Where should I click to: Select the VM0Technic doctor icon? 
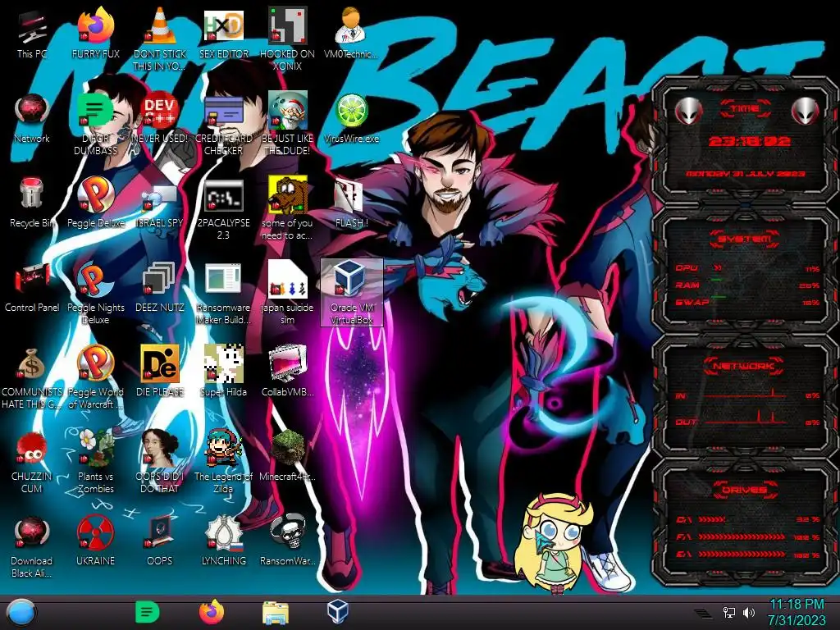(351, 34)
